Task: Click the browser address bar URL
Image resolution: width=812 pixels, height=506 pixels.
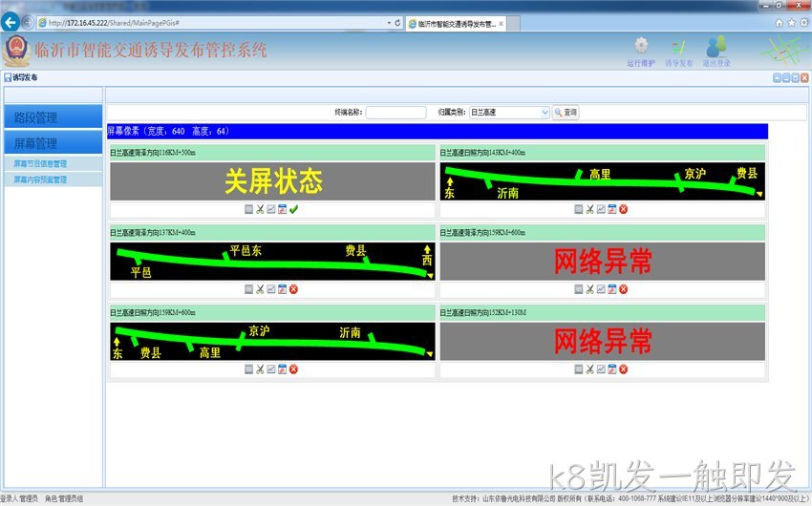Action: (114, 23)
